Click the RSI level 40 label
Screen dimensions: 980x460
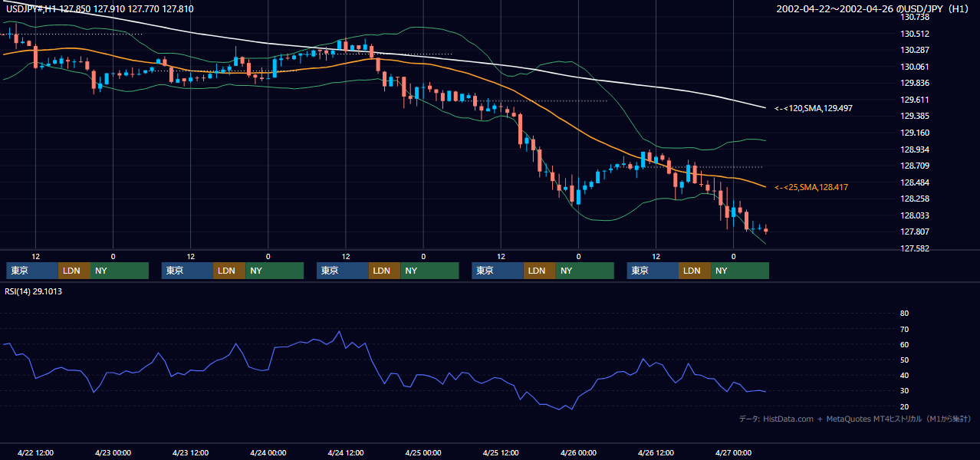[904, 375]
